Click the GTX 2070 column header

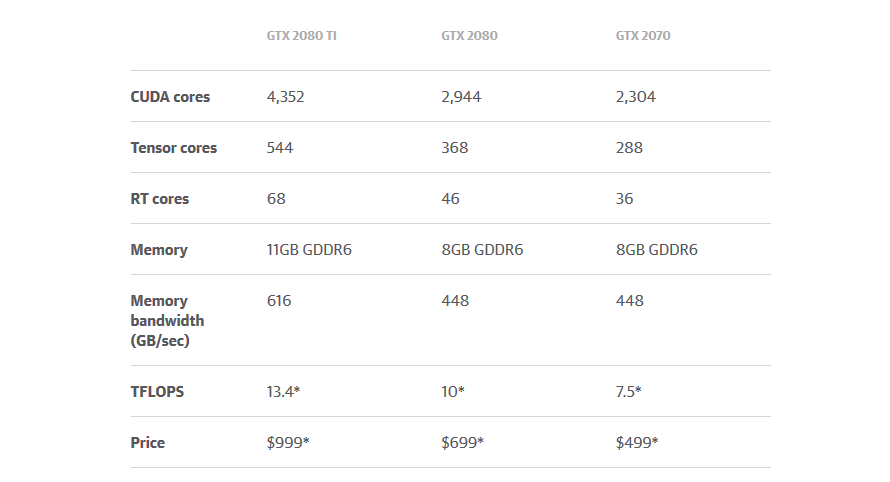point(643,36)
